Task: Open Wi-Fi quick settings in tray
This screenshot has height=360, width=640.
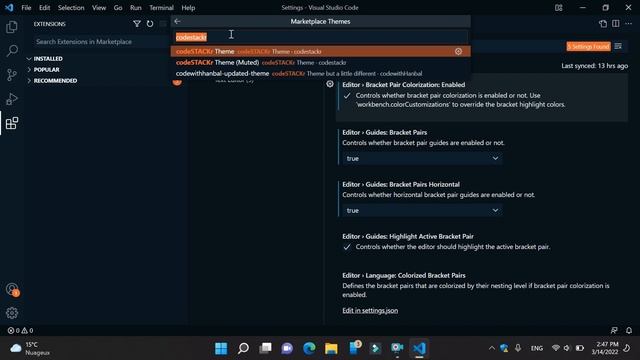Action: [x=556, y=348]
